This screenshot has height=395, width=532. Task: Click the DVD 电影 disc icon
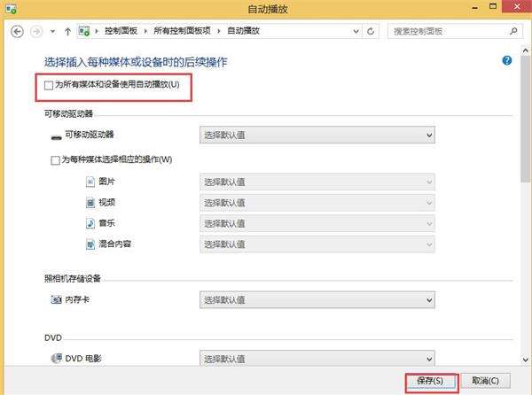pyautogui.click(x=56, y=358)
